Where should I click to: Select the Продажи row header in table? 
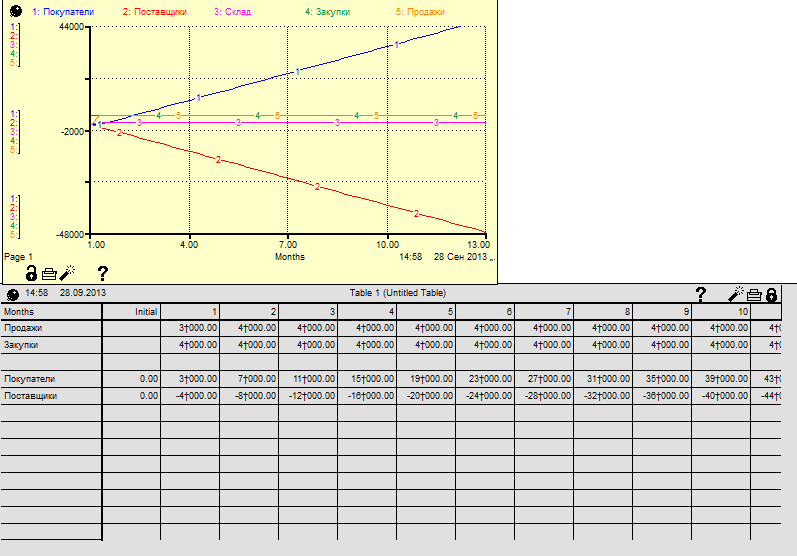(23, 328)
